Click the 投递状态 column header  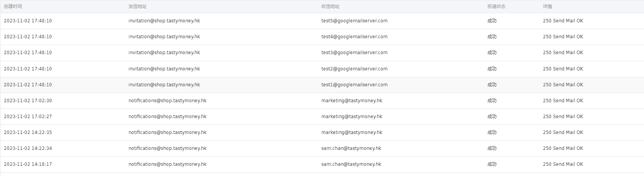(497, 6)
